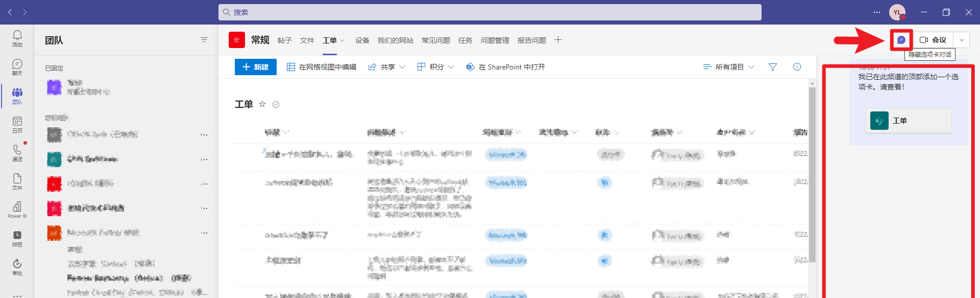980x298 pixels.
Task: Open the Calls phone icon
Action: [x=17, y=152]
